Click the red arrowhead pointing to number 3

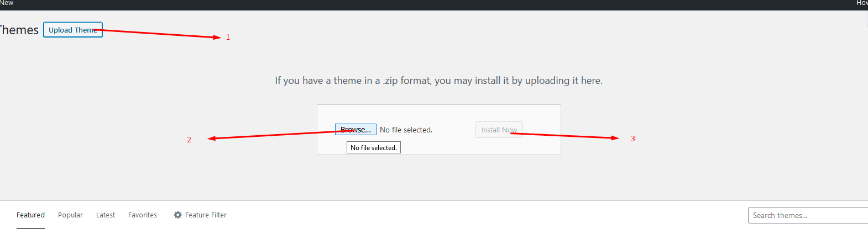click(615, 138)
